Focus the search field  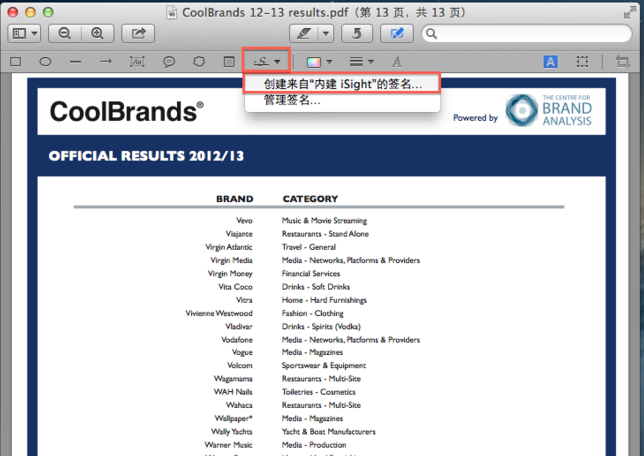tap(527, 33)
